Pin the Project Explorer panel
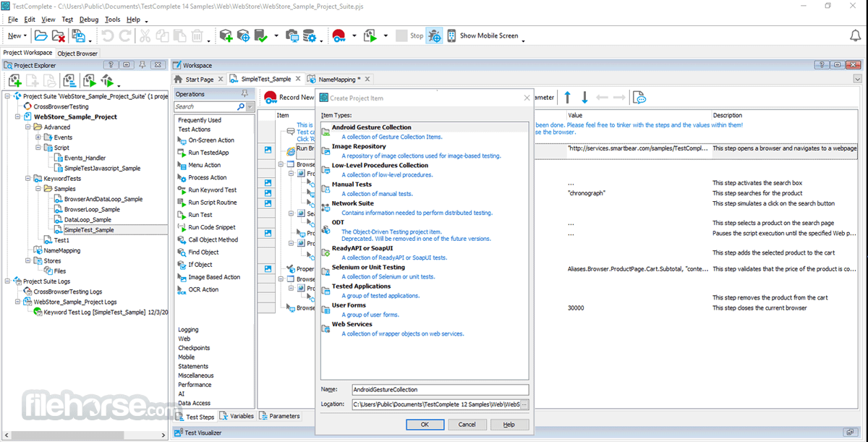868x442 pixels. 142,64
